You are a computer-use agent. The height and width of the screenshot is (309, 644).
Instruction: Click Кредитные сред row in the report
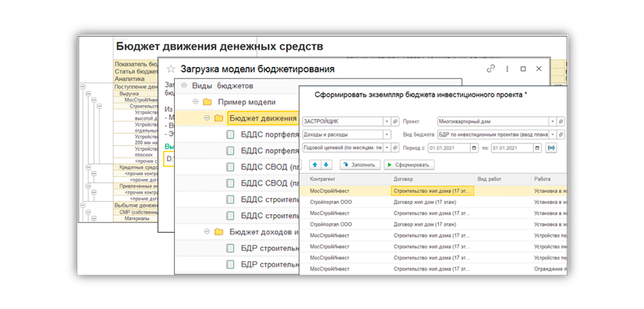click(136, 168)
